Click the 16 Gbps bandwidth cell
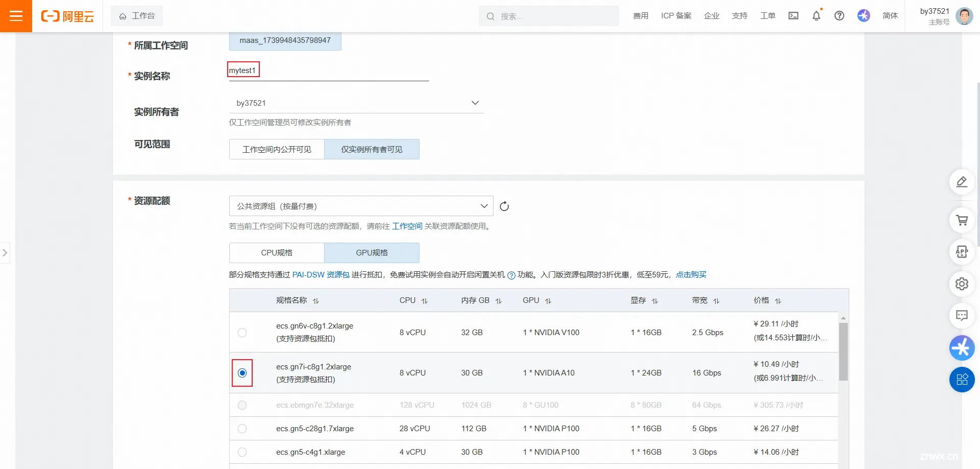This screenshot has height=469, width=980. 707,373
